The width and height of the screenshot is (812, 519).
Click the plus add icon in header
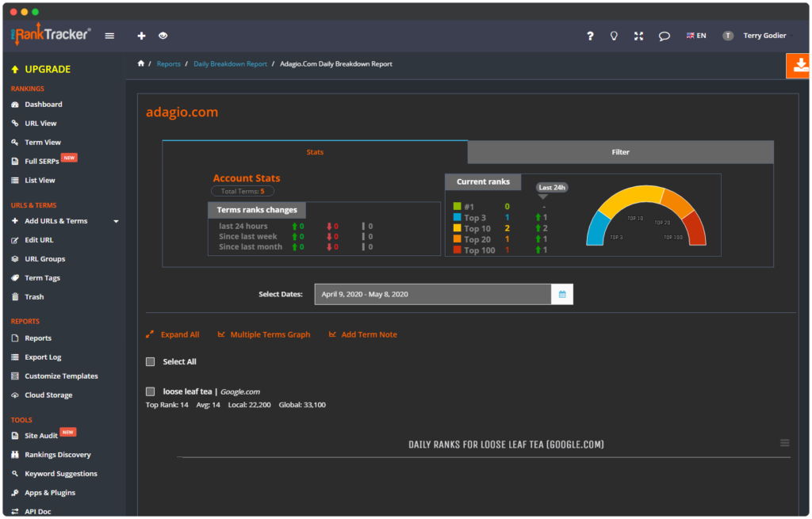[x=141, y=36]
